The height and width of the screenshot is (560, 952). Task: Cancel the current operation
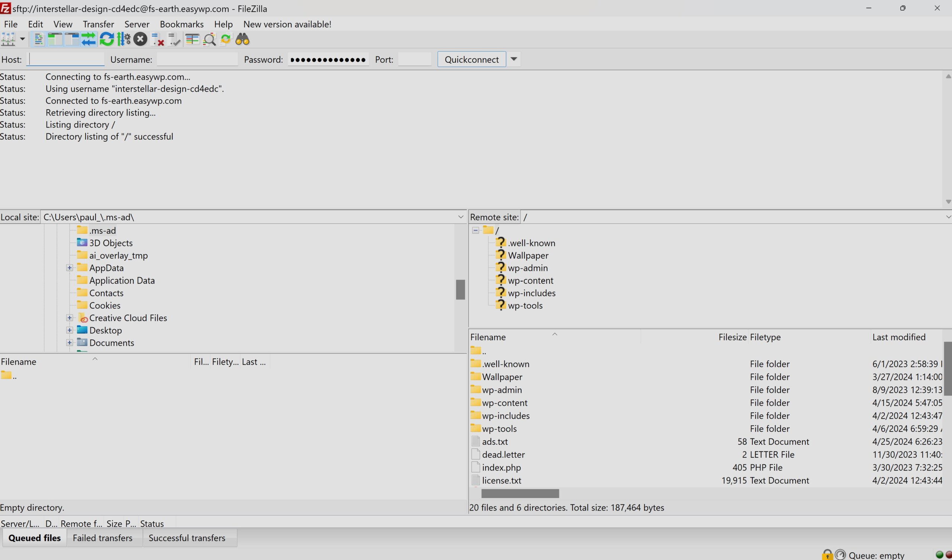click(140, 39)
